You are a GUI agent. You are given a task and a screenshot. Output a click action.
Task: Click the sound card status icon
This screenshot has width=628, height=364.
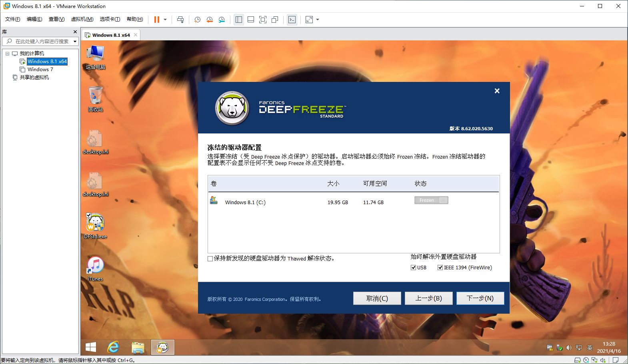[603, 360]
